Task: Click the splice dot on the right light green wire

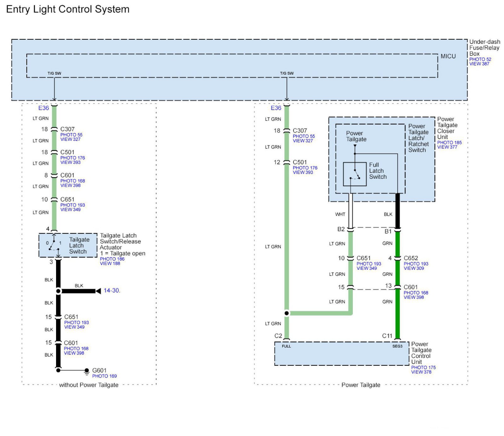Action: [x=286, y=313]
